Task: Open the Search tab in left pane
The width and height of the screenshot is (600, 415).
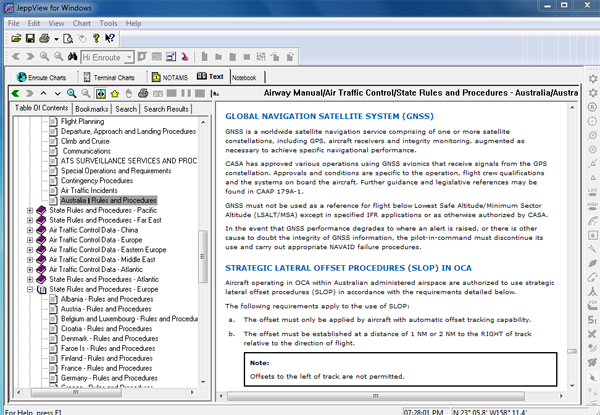Action: [x=126, y=109]
